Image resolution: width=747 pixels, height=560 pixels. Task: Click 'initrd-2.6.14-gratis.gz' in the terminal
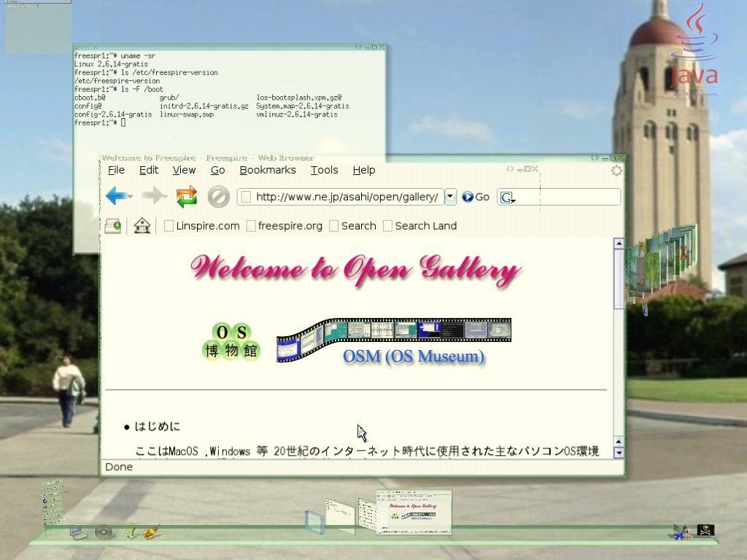[204, 106]
